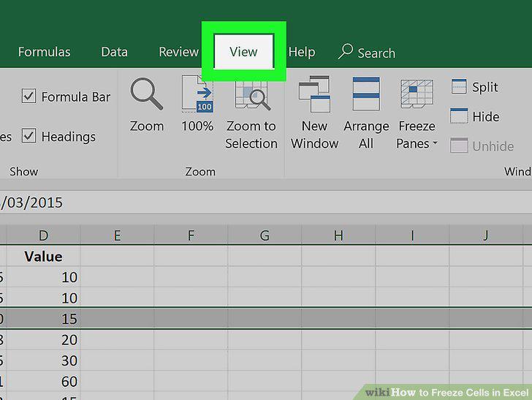Screen dimensions: 532x400
Task: Select column J header
Action: tap(486, 235)
